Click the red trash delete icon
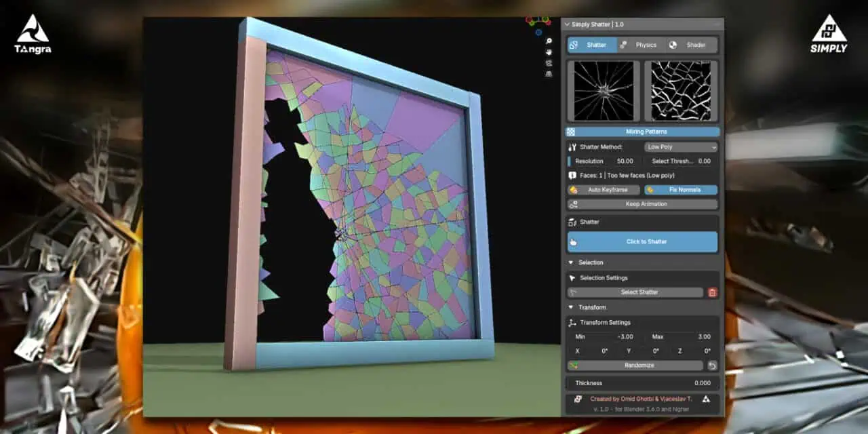Image resolution: width=868 pixels, height=434 pixels. click(712, 292)
